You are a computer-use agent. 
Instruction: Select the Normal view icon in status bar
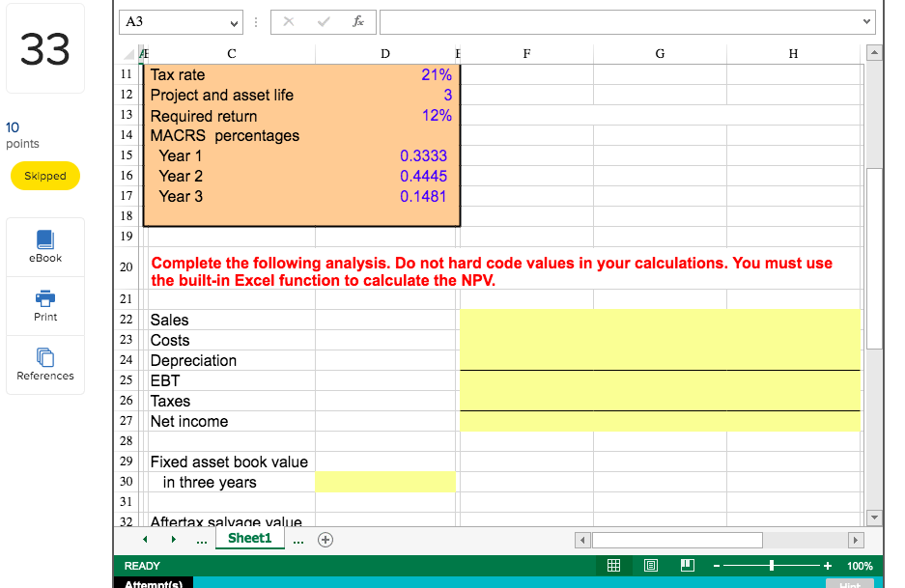click(x=615, y=565)
